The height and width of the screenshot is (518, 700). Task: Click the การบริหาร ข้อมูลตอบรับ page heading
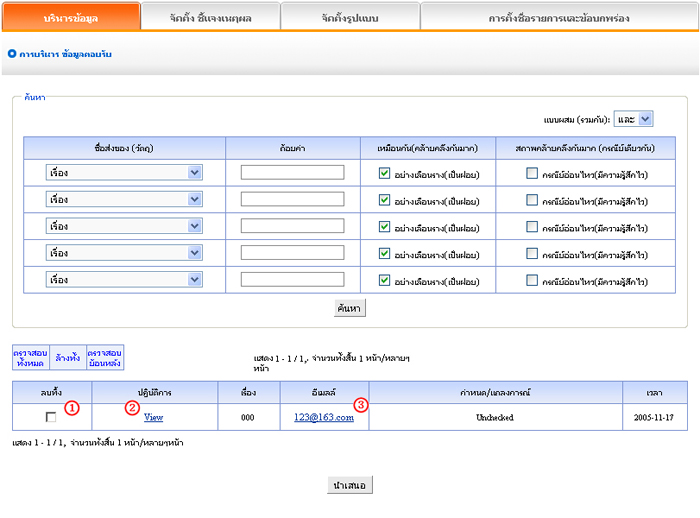(x=65, y=54)
